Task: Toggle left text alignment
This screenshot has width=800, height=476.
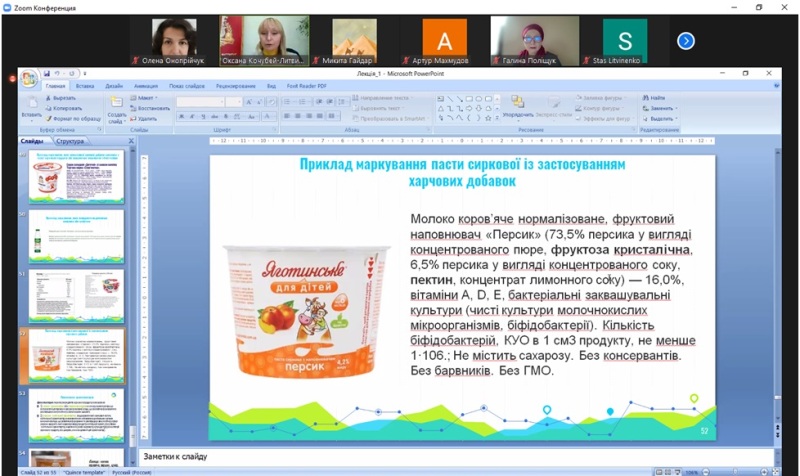Action: 287,116
